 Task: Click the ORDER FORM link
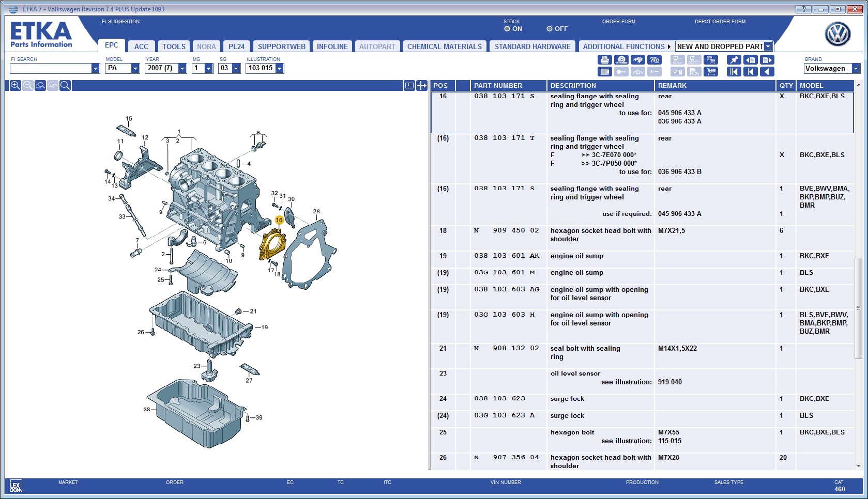619,22
